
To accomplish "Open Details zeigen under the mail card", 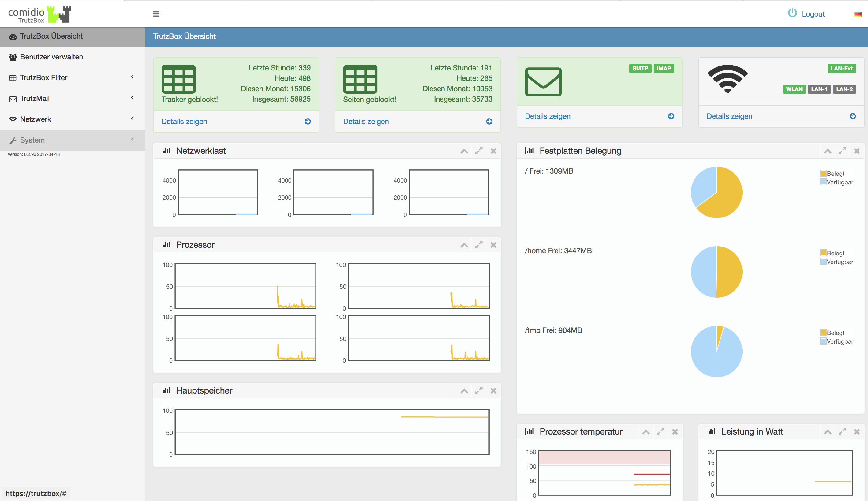I will 548,116.
